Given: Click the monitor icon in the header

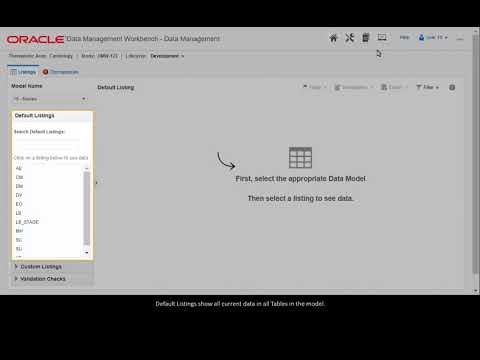Looking at the screenshot, I should [382, 37].
